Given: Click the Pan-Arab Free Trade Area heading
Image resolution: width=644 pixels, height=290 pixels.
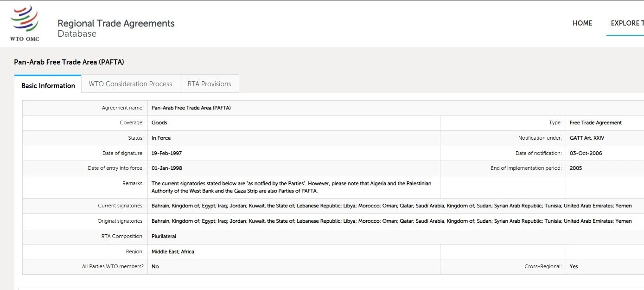Looking at the screenshot, I should 69,62.
